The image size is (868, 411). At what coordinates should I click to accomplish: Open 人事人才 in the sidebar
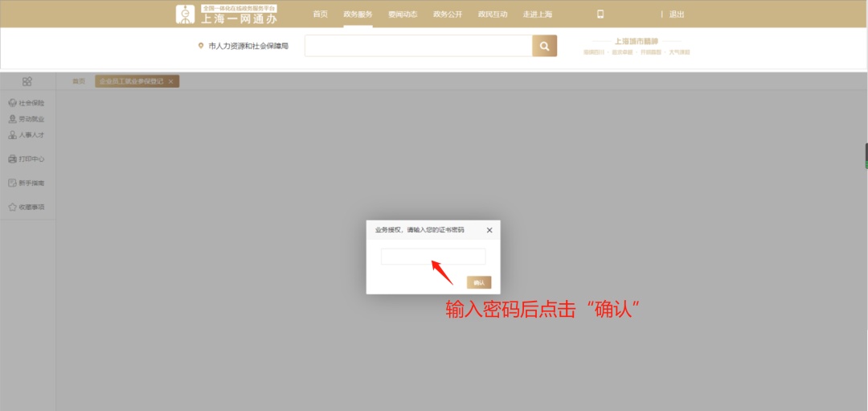pyautogui.click(x=27, y=135)
